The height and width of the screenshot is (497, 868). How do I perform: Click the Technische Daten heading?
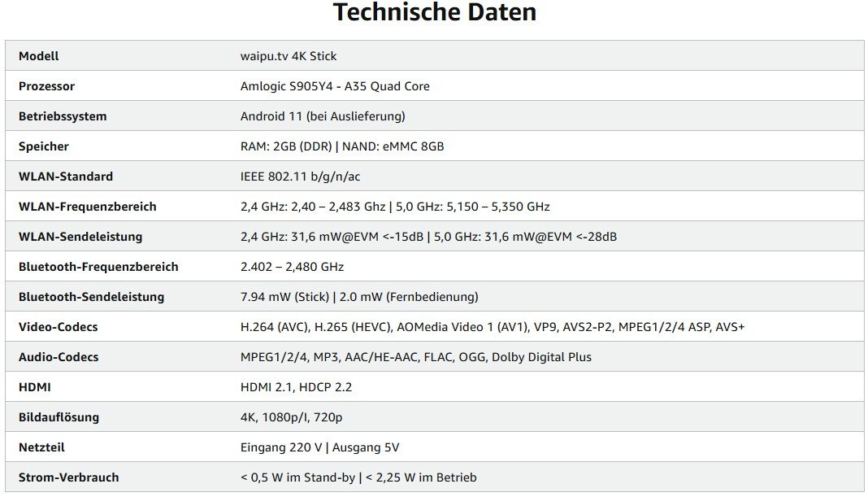(x=435, y=12)
